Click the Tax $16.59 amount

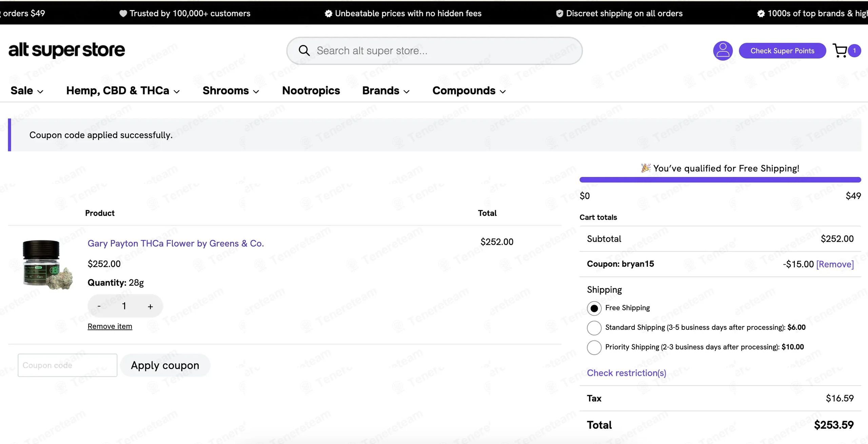click(x=840, y=398)
